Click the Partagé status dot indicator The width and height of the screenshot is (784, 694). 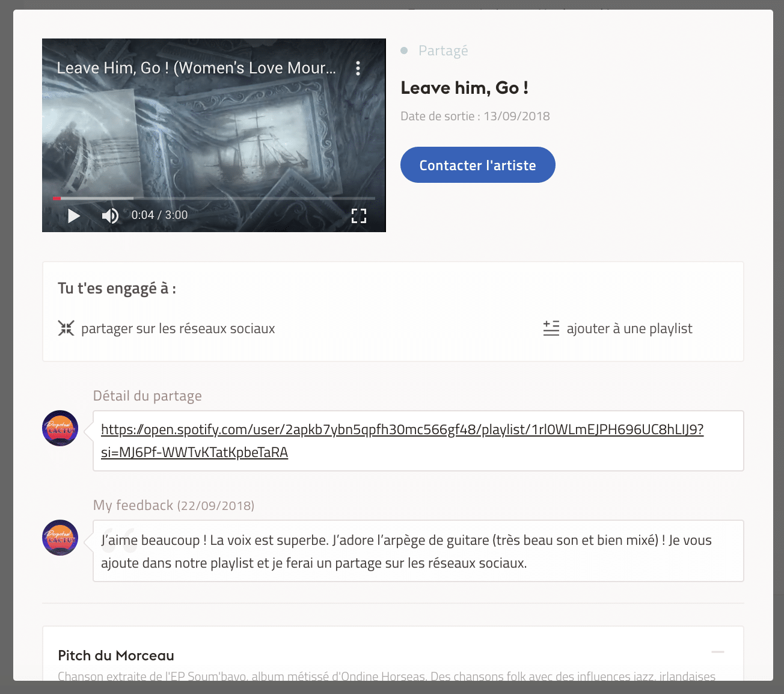404,51
